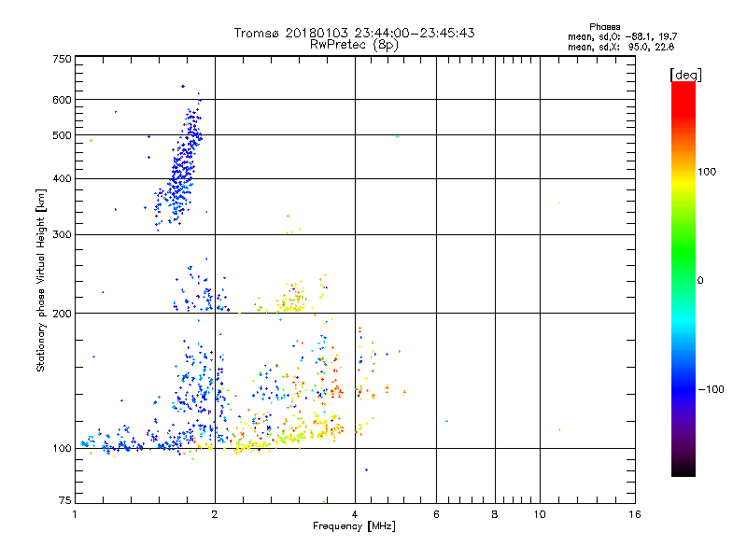Viewport: 747px width, 560px height.
Task: Click the '[deg]' colorbar unit label
Action: click(685, 75)
